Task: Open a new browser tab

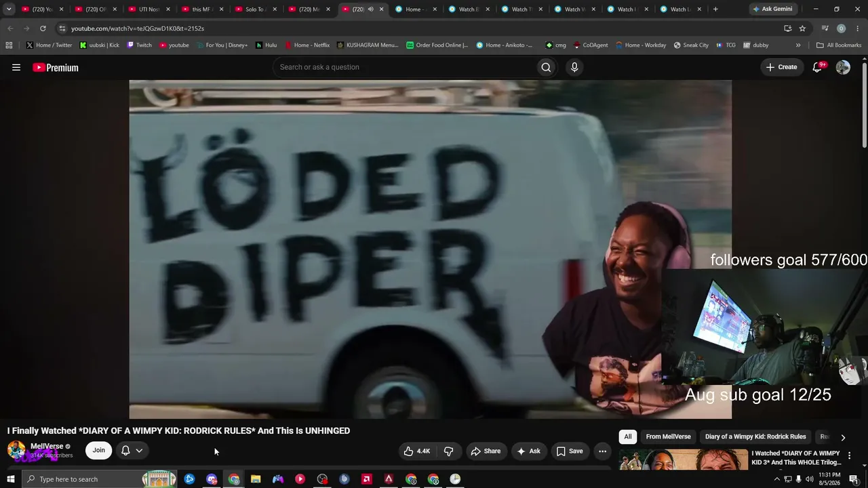Action: point(715,9)
